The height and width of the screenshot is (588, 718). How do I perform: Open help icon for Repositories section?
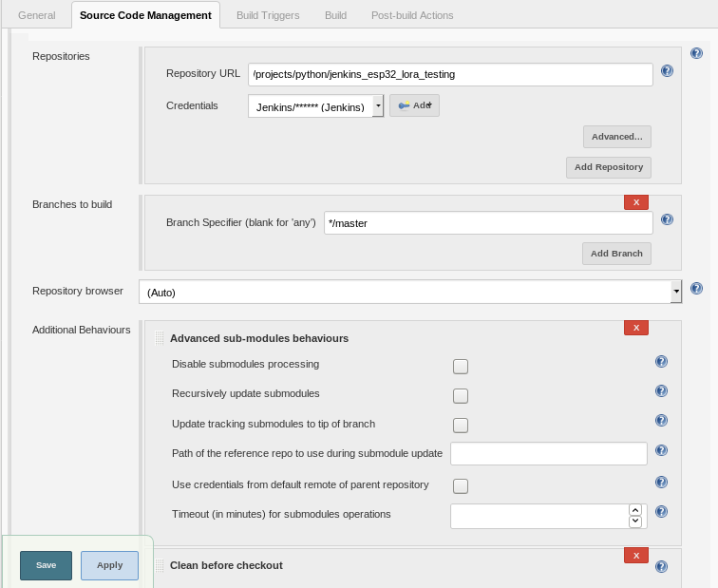click(x=696, y=53)
